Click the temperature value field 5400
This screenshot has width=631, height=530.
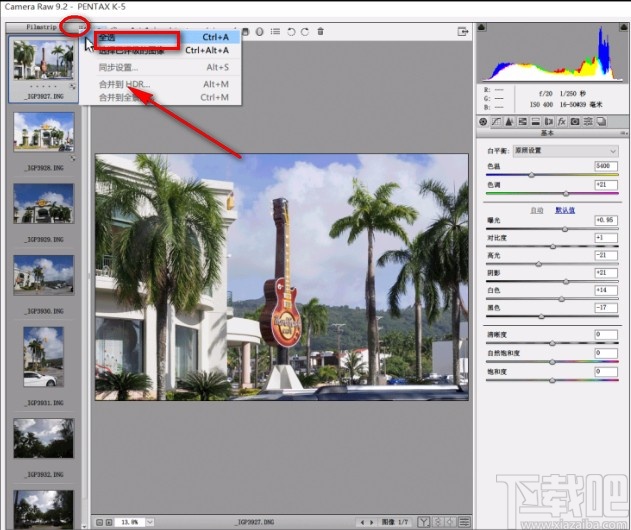point(606,166)
